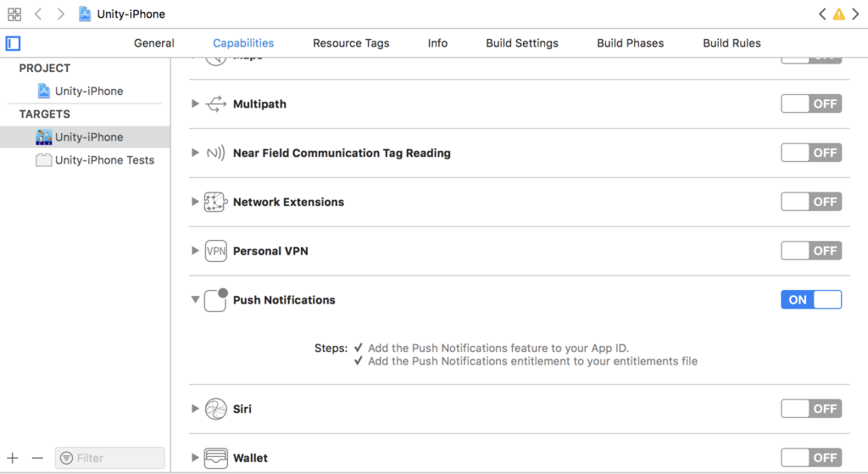Turn off the Push Notifications switch
The height and width of the screenshot is (474, 868).
click(811, 299)
